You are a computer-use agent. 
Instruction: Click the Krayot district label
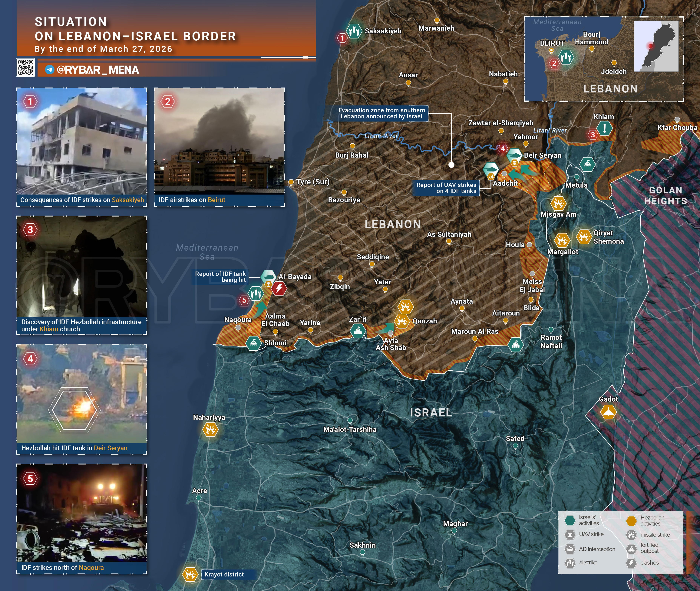coord(224,574)
